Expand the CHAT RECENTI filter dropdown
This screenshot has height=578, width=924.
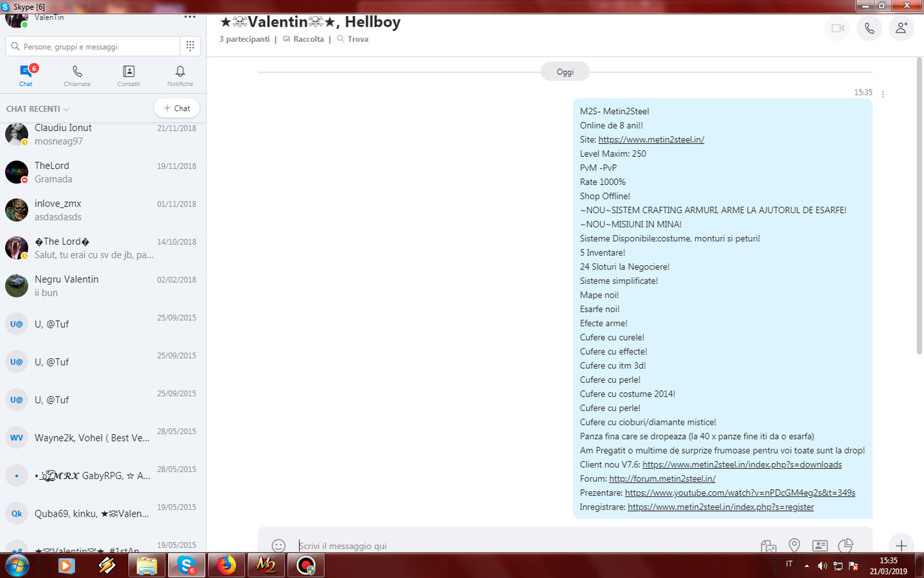[x=38, y=109]
